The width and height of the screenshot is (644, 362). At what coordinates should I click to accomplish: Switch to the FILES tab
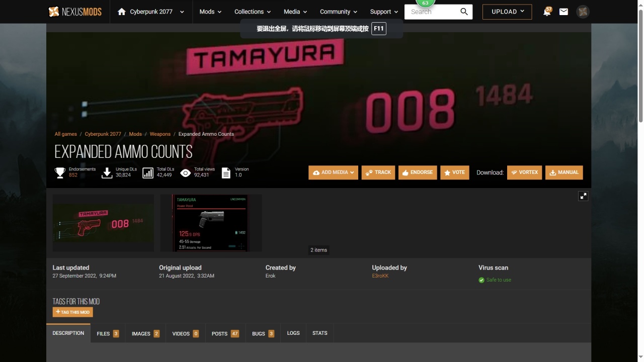click(108, 333)
